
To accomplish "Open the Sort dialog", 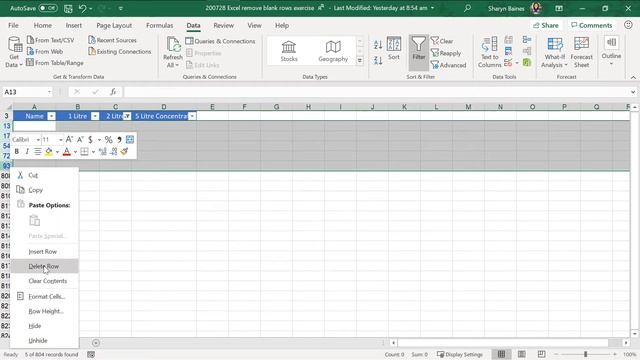I will [394, 49].
